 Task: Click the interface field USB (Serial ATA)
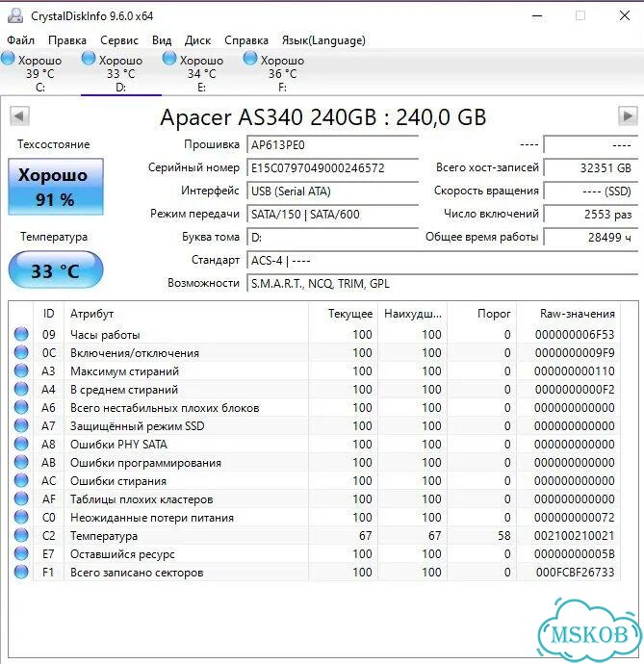(333, 191)
